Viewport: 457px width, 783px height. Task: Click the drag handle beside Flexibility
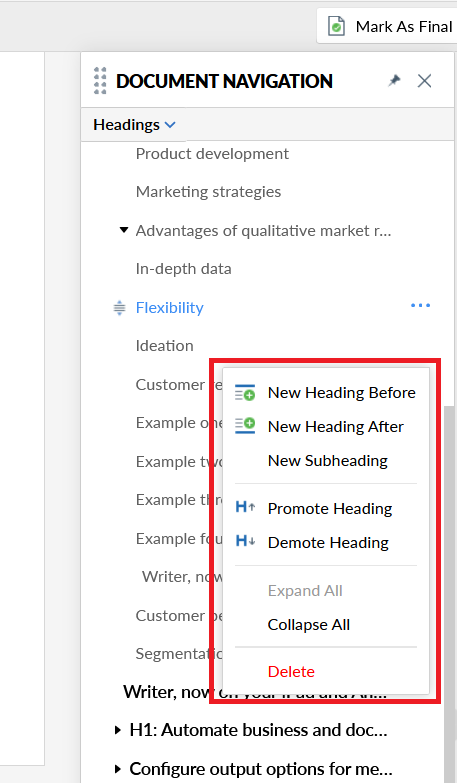point(119,308)
